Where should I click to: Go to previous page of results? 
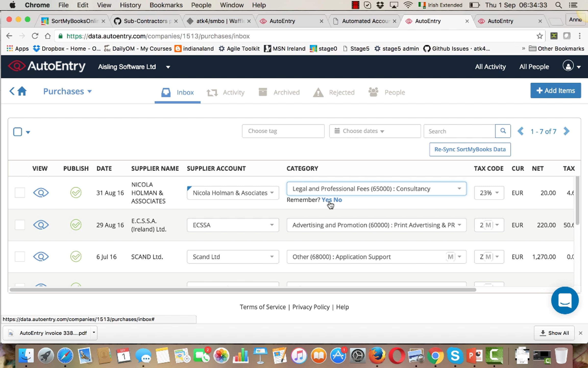[x=520, y=131]
